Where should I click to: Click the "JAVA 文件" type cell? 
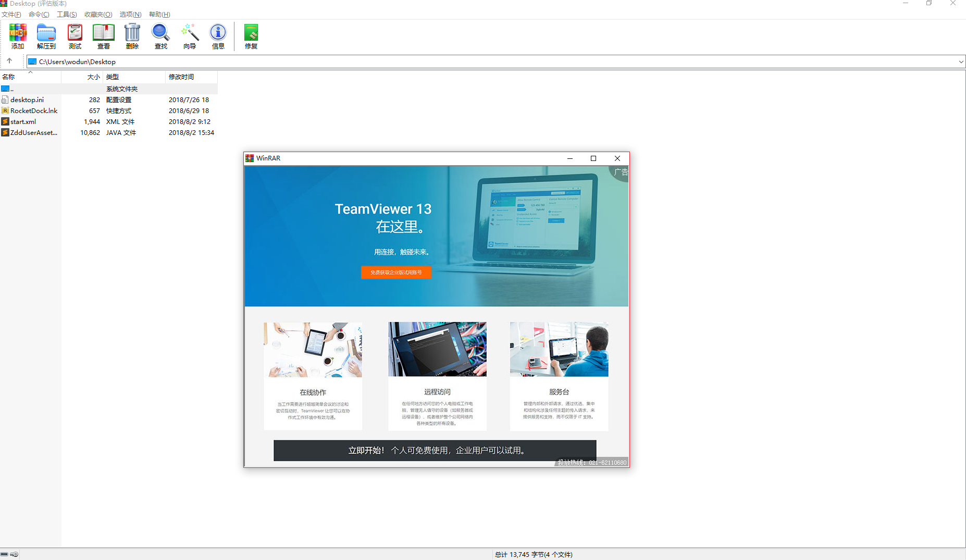click(121, 132)
